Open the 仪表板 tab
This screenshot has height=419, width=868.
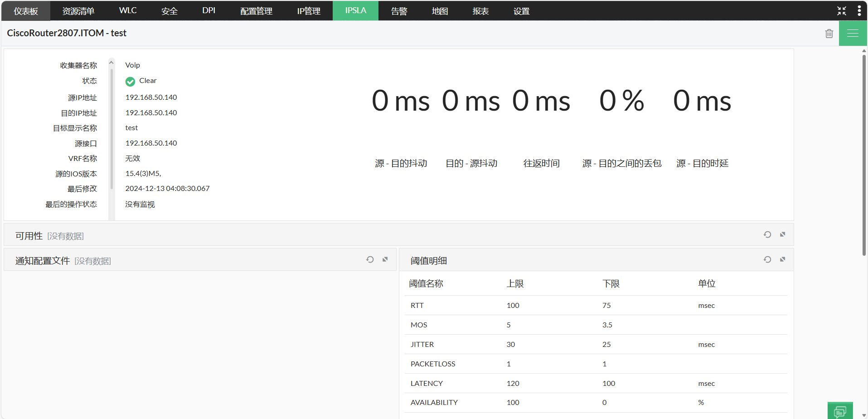tap(26, 11)
